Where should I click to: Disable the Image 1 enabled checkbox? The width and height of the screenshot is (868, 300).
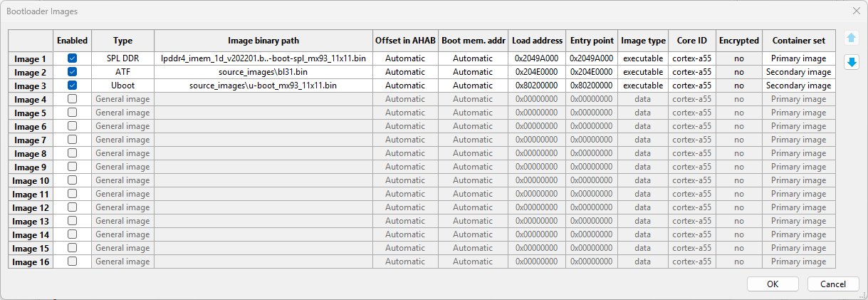click(72, 58)
